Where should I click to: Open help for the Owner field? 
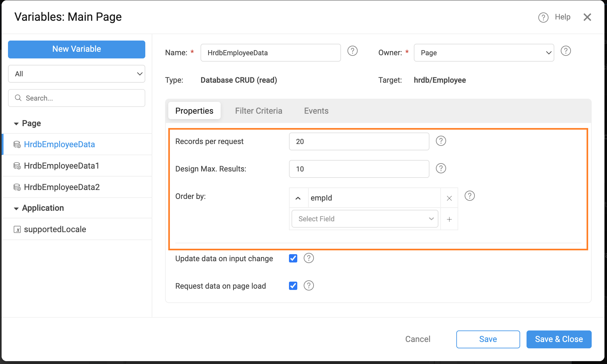coord(565,51)
